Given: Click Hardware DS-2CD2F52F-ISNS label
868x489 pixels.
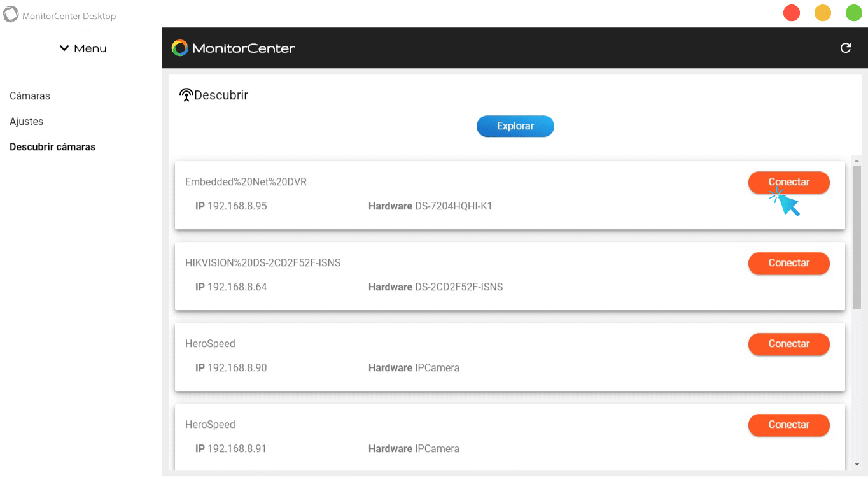Looking at the screenshot, I should (x=436, y=287).
